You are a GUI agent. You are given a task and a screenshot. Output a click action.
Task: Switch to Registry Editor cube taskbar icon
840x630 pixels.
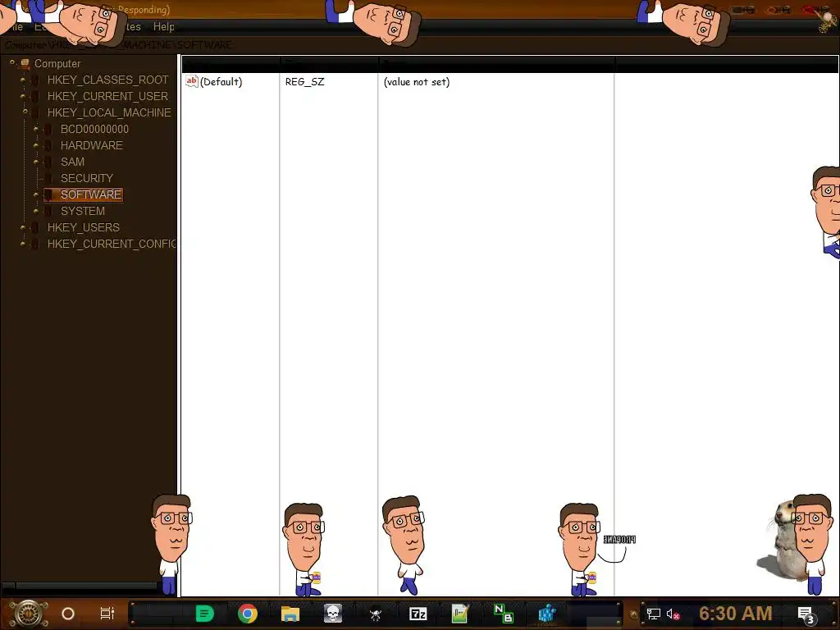coord(546,614)
